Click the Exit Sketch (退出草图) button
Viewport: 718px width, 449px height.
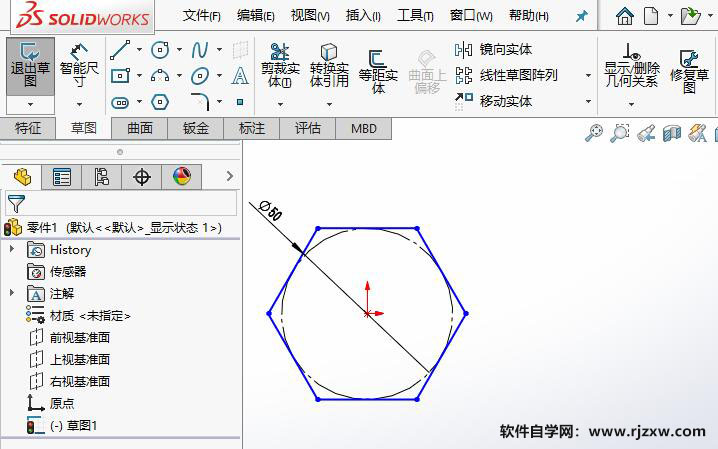[x=30, y=66]
